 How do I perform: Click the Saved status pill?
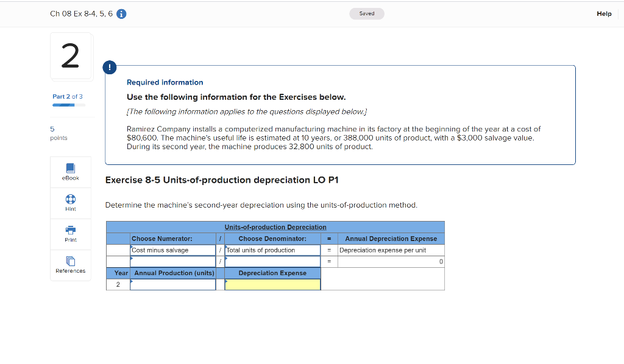click(366, 13)
